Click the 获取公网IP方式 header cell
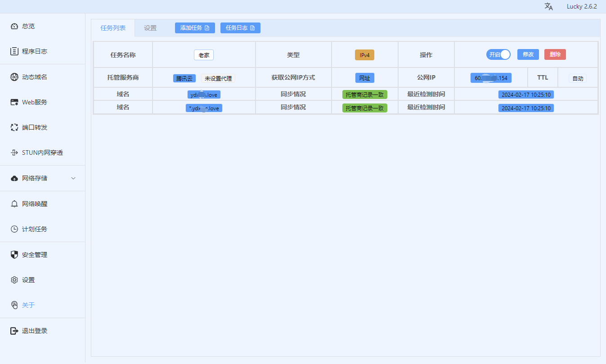The height and width of the screenshot is (364, 606). (293, 77)
